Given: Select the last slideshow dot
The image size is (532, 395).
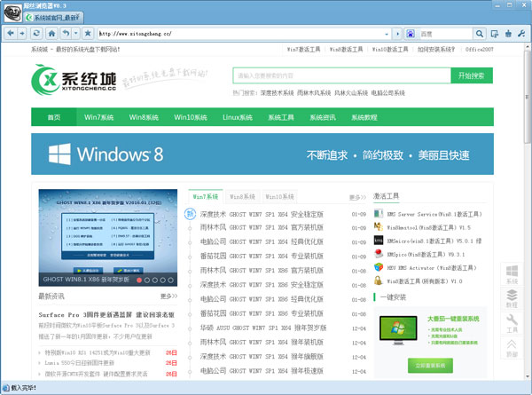Looking at the screenshot, I should coord(170,280).
